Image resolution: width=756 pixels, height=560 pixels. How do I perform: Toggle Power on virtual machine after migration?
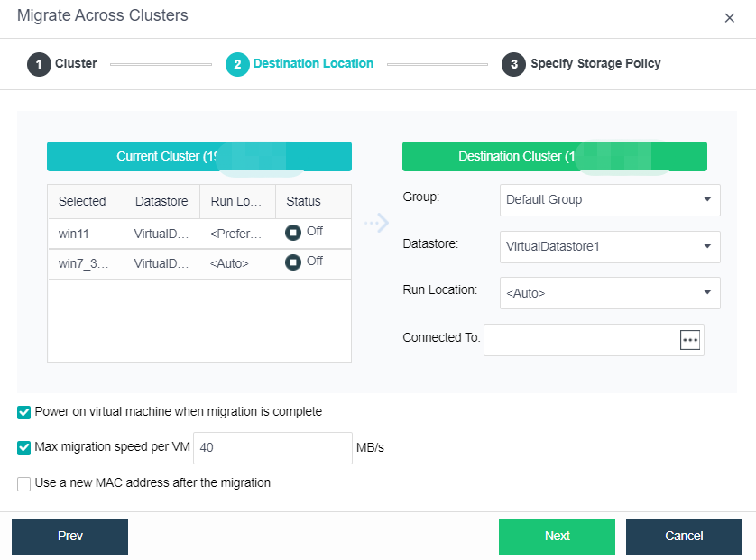pos(24,413)
